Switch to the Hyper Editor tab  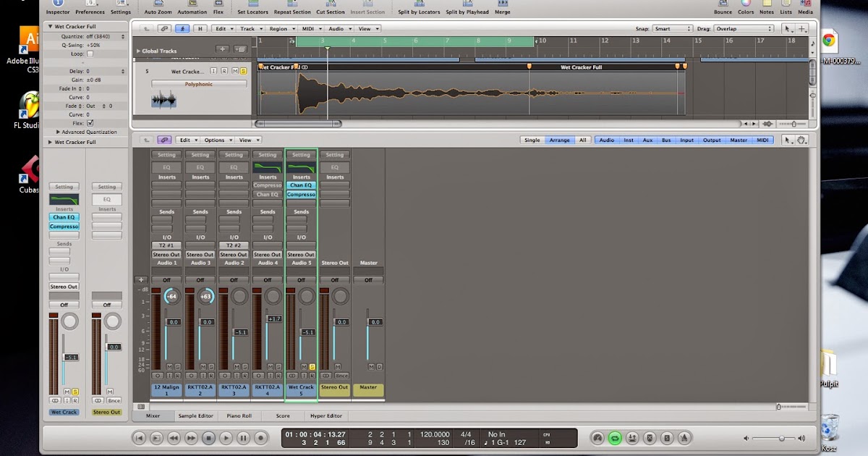click(328, 416)
